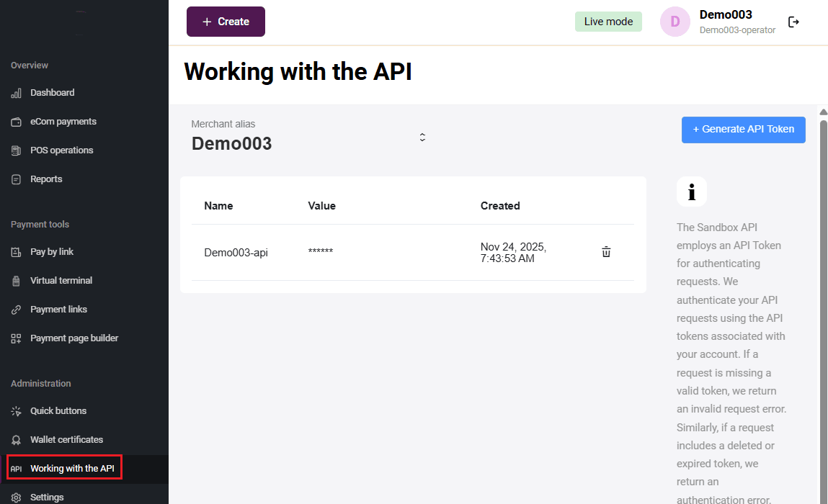The height and width of the screenshot is (504, 828).
Task: Open Settings in the Administration section
Action: (47, 497)
